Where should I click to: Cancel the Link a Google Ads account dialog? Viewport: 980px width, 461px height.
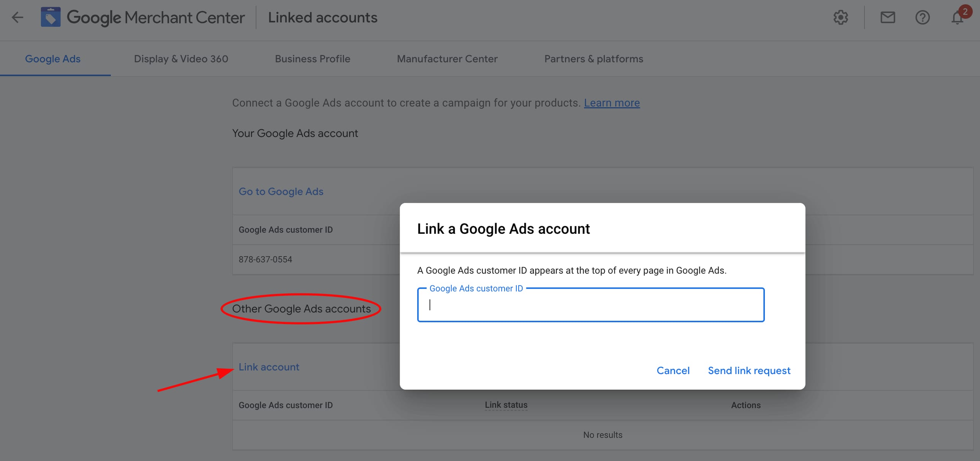click(x=673, y=370)
